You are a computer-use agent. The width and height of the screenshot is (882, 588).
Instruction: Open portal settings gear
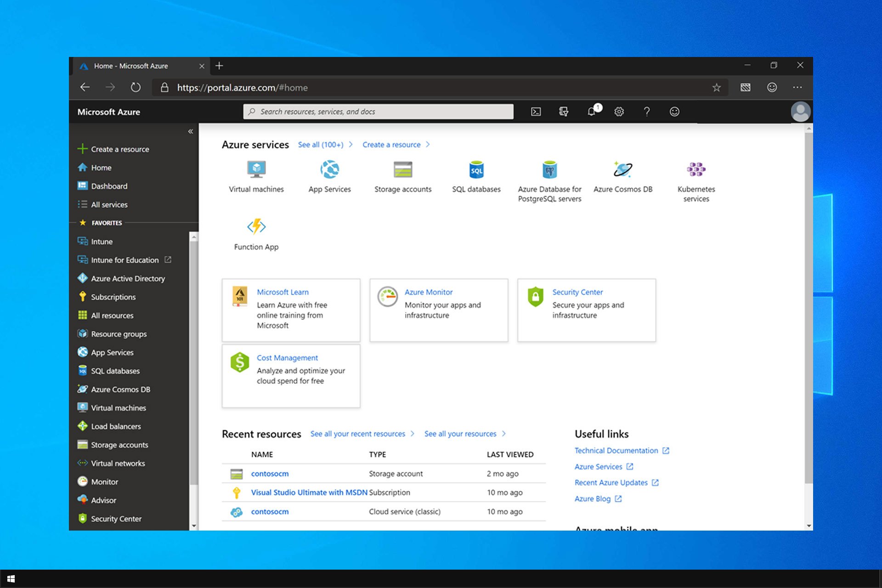coord(619,112)
